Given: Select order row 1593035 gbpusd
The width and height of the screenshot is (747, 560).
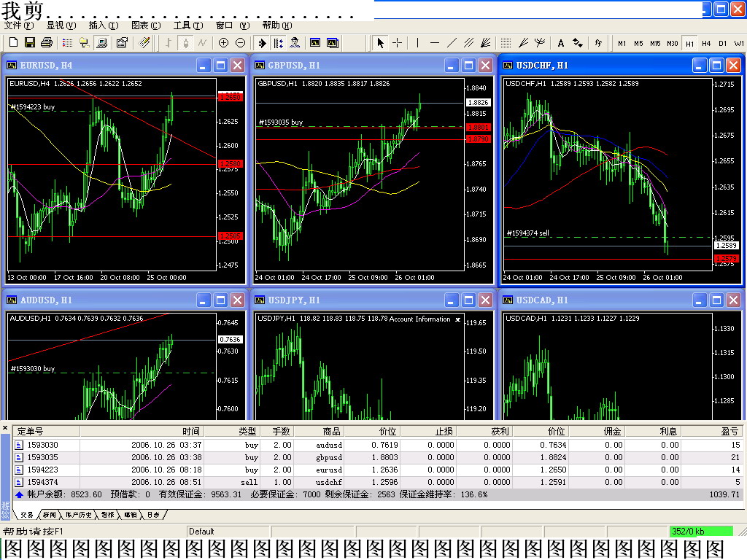Looking at the screenshot, I should (378, 457).
